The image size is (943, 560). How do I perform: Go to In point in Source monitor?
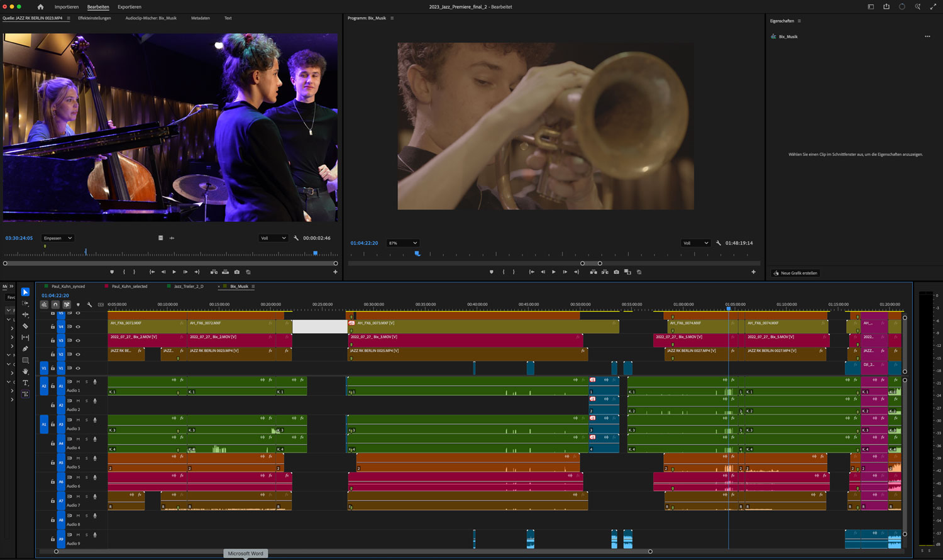pyautogui.click(x=152, y=272)
